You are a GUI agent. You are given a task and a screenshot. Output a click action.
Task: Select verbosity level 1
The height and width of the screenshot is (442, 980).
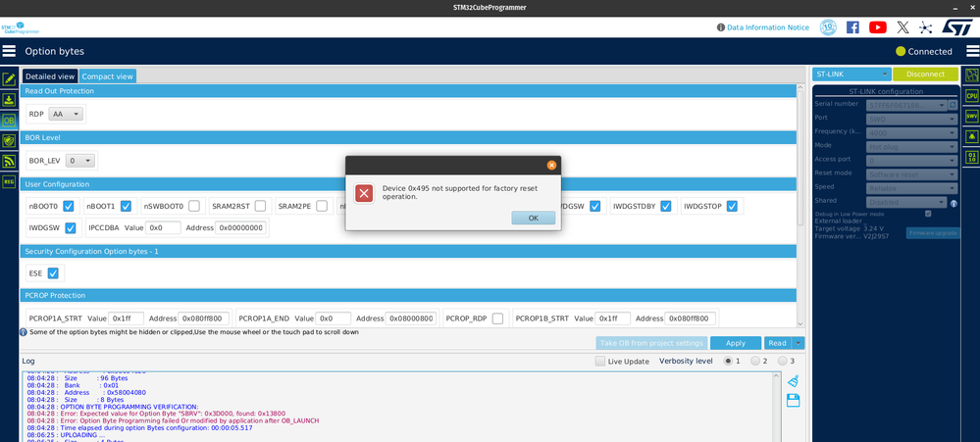pyautogui.click(x=728, y=361)
